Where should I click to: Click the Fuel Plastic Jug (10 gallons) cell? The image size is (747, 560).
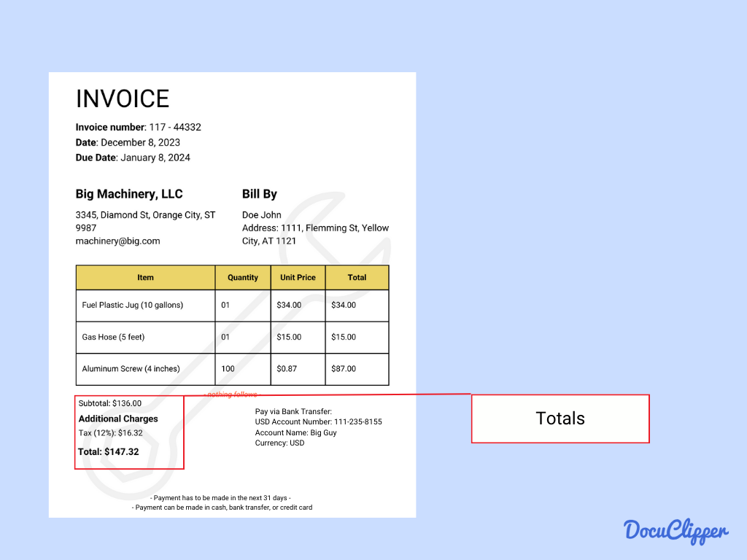(x=145, y=306)
